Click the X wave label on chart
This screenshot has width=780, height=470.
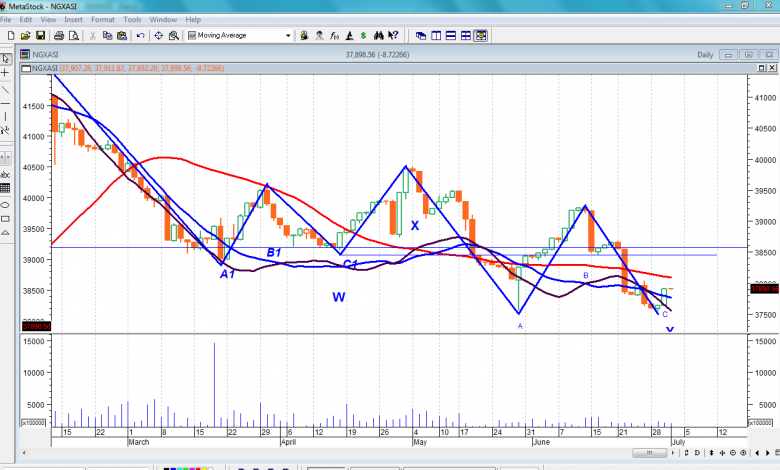pos(414,226)
